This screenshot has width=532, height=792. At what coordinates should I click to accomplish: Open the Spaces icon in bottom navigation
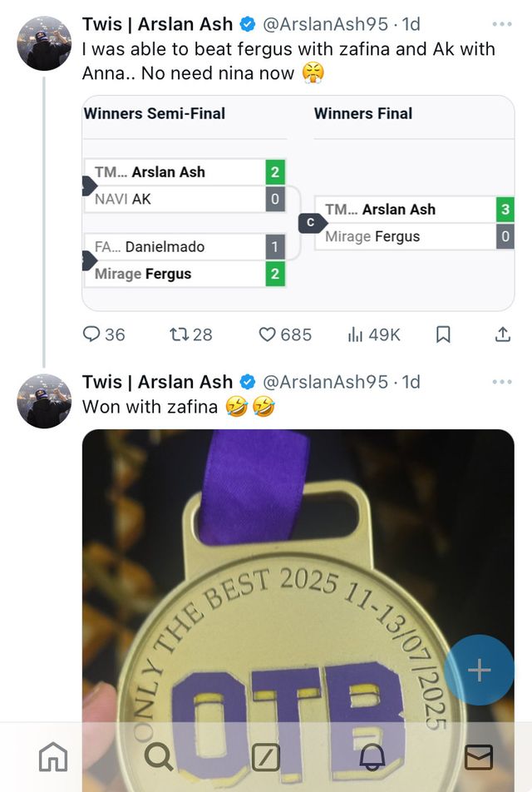(x=266, y=758)
